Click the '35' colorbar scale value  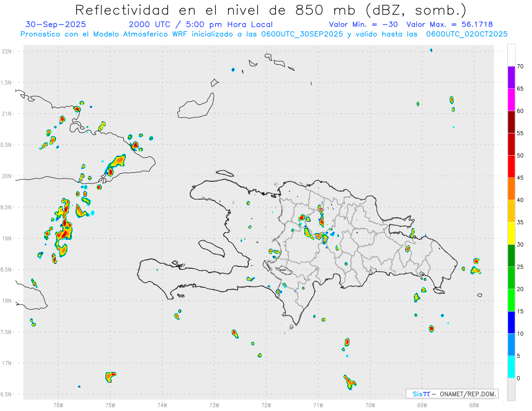[x=520, y=222]
